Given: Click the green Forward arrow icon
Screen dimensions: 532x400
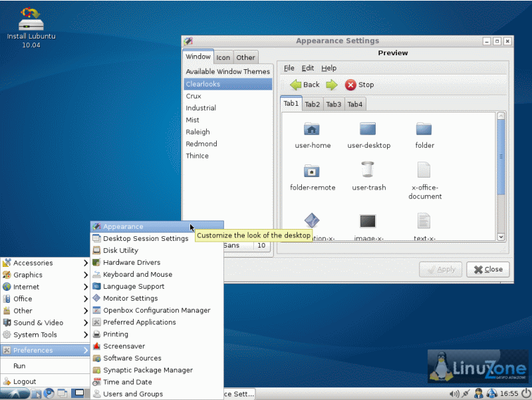Looking at the screenshot, I should point(331,85).
